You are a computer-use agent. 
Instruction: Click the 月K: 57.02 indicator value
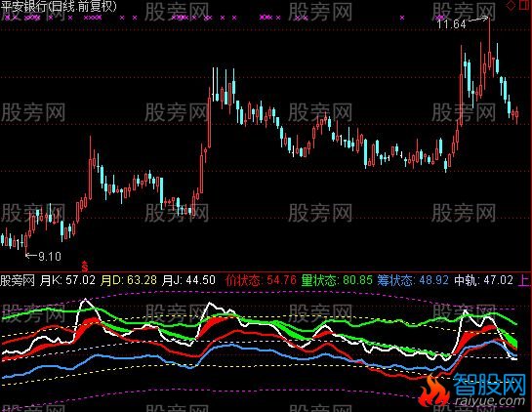[x=67, y=280]
